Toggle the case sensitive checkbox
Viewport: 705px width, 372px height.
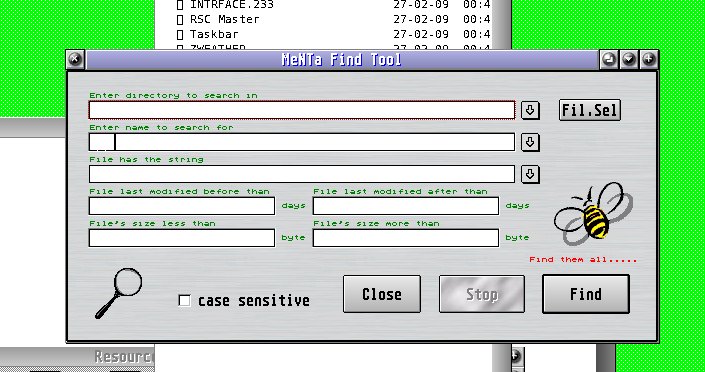pyautogui.click(x=184, y=300)
